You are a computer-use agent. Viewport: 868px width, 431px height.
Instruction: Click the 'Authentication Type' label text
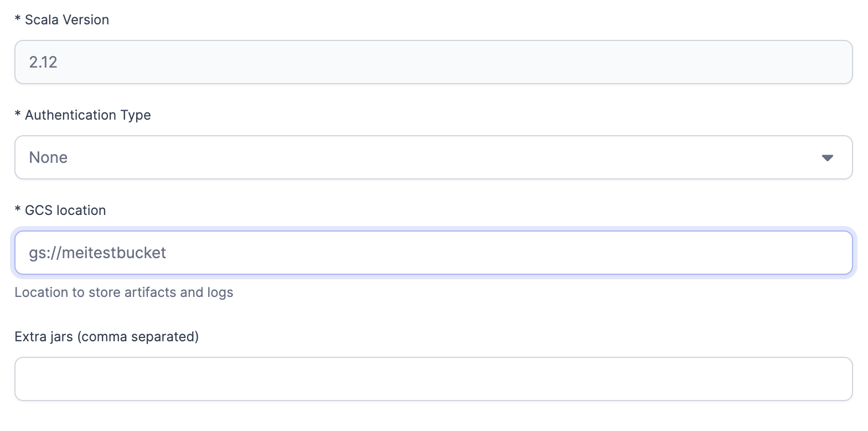(x=88, y=115)
